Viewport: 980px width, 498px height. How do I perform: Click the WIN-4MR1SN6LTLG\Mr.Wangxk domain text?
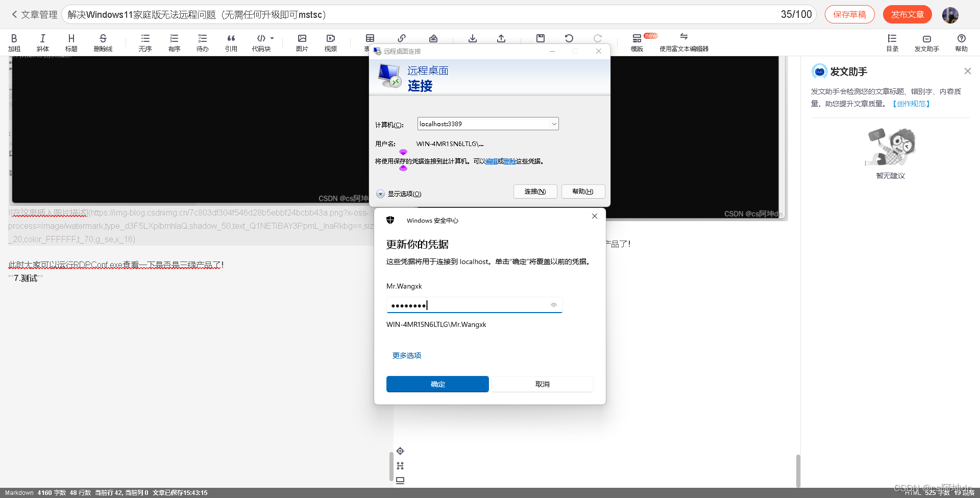click(436, 324)
